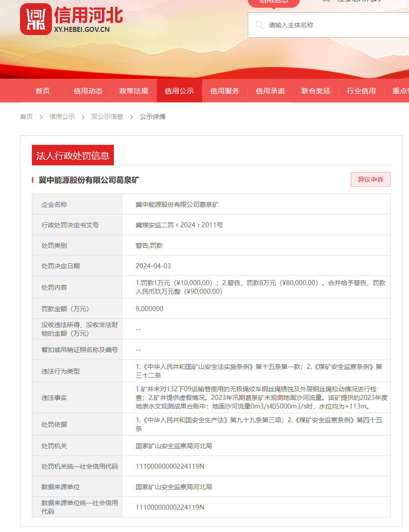The height and width of the screenshot is (532, 409).
Task: Click the search magnifier icon
Action: pyautogui.click(x=260, y=25)
